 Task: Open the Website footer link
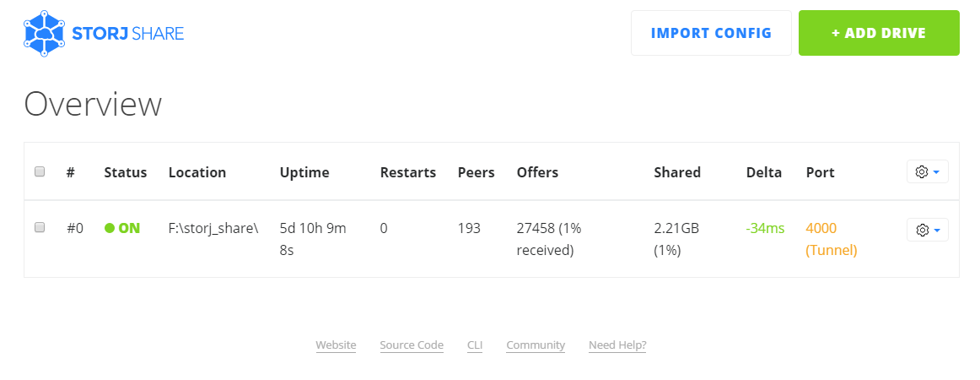coord(336,345)
